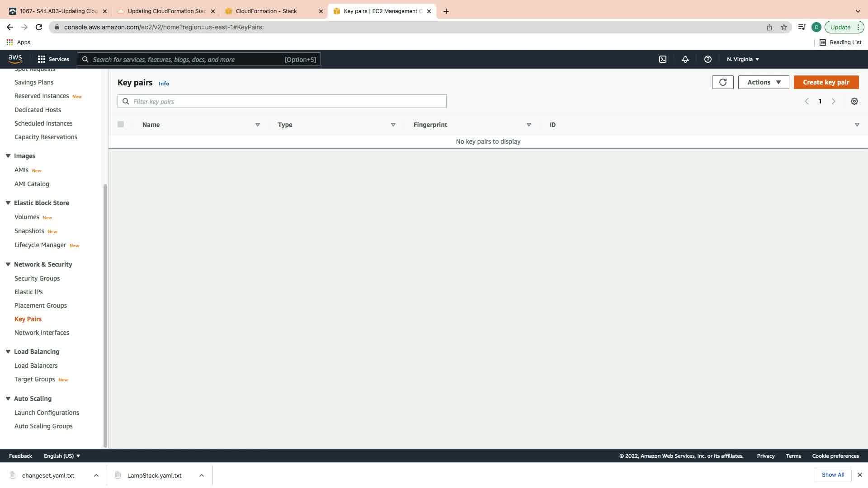This screenshot has height=488, width=868.
Task: Open the Actions dropdown
Action: coord(763,82)
